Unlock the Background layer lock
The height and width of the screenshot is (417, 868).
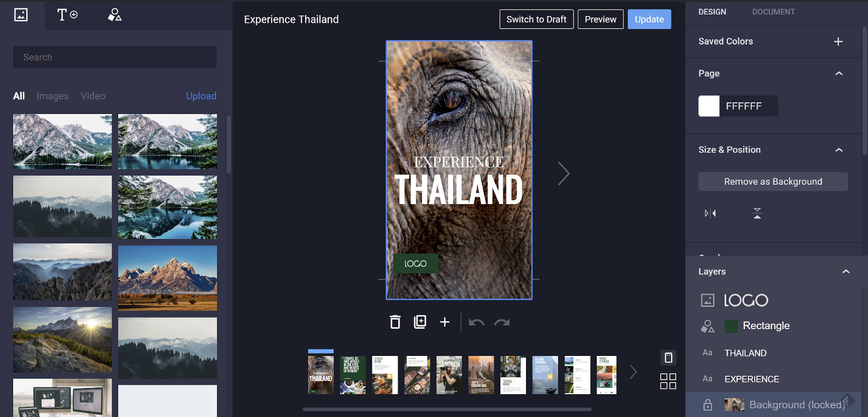(x=708, y=404)
